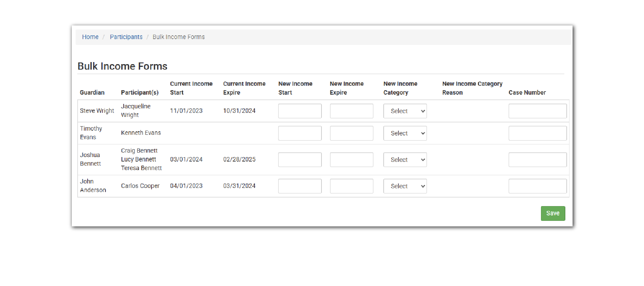Open New Income Category dropdown for Joshua Bennett
Screen dimensions: 644x286
(x=405, y=160)
